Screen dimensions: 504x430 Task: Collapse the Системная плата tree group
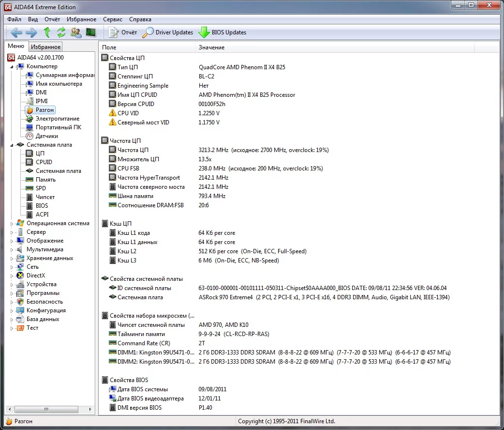[x=13, y=145]
